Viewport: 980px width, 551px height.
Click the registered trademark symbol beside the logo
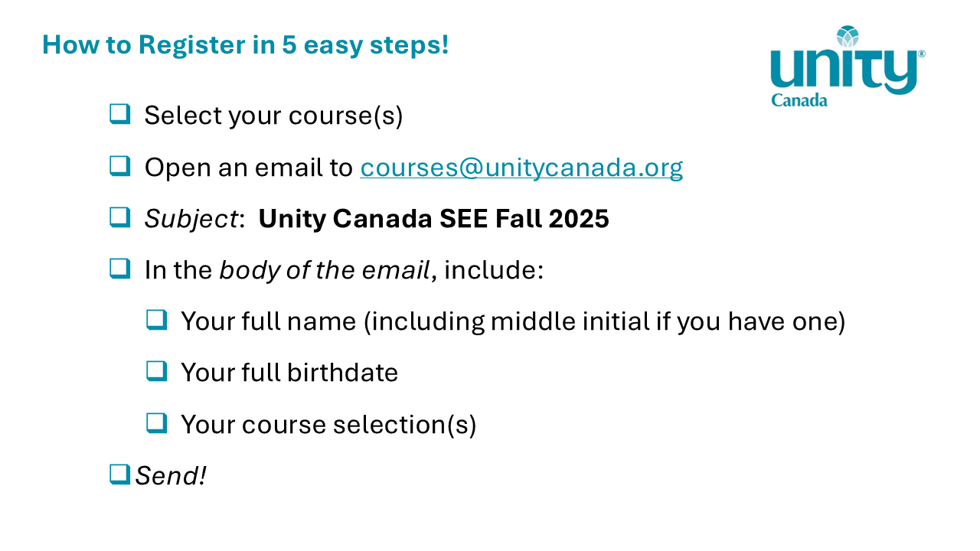click(921, 54)
